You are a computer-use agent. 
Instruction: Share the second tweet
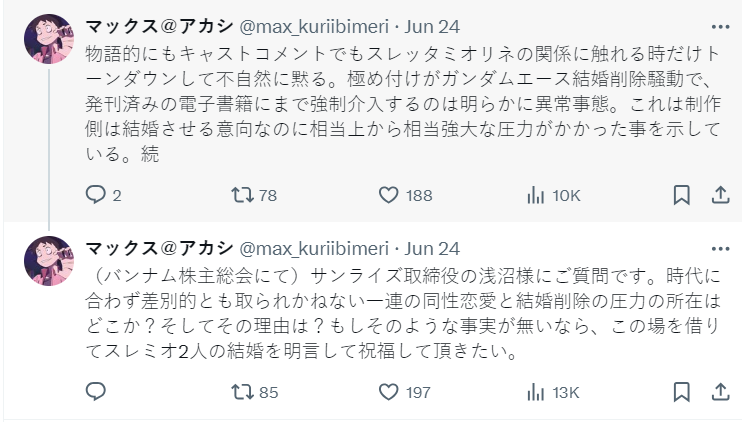tap(717, 392)
